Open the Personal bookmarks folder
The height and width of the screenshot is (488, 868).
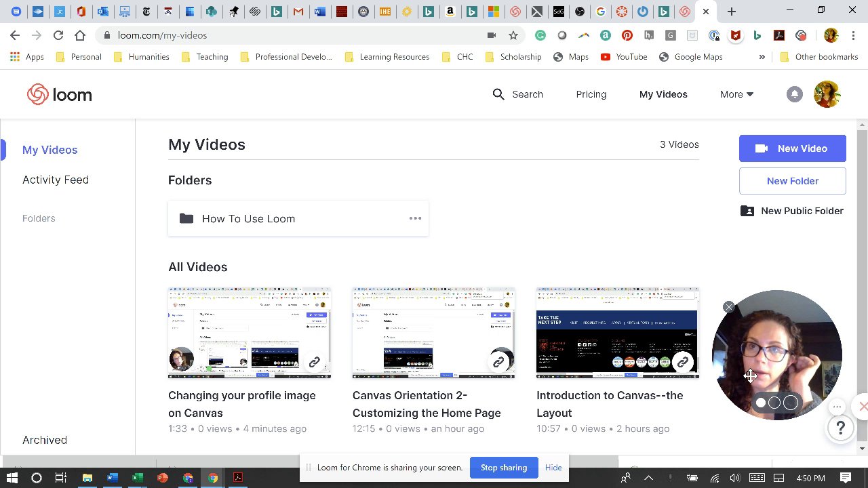[79, 57]
